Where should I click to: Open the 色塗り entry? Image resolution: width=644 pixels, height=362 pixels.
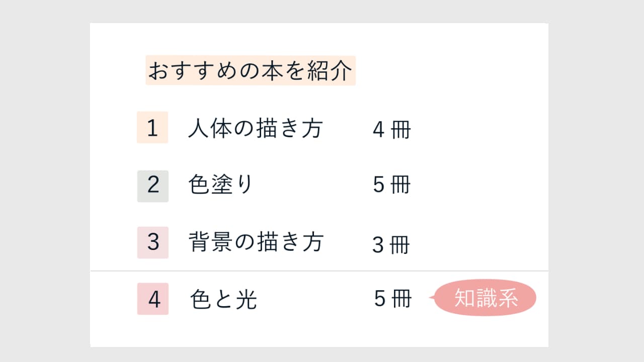click(x=220, y=186)
